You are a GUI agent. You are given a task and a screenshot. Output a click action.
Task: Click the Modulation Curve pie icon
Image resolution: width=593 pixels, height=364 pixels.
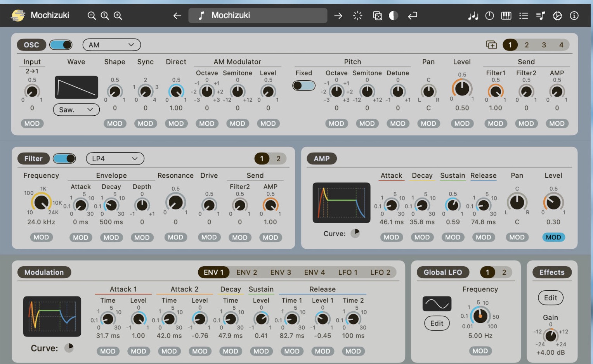pos(69,348)
